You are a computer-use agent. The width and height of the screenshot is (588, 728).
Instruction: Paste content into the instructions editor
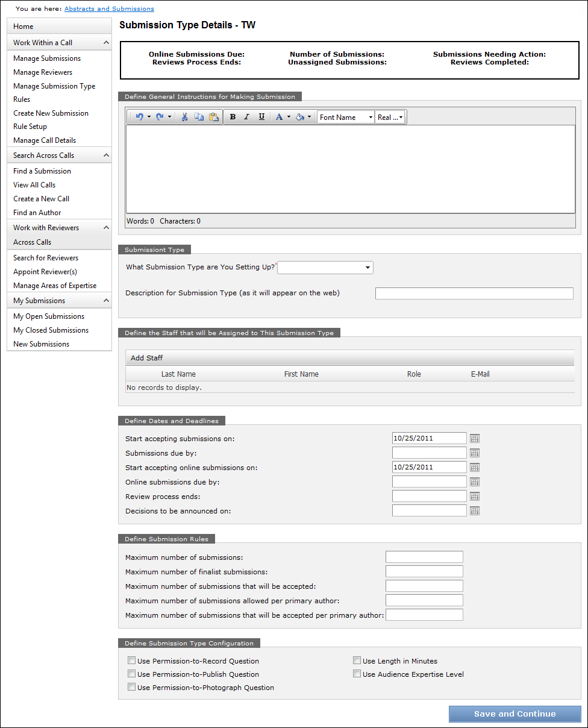214,116
